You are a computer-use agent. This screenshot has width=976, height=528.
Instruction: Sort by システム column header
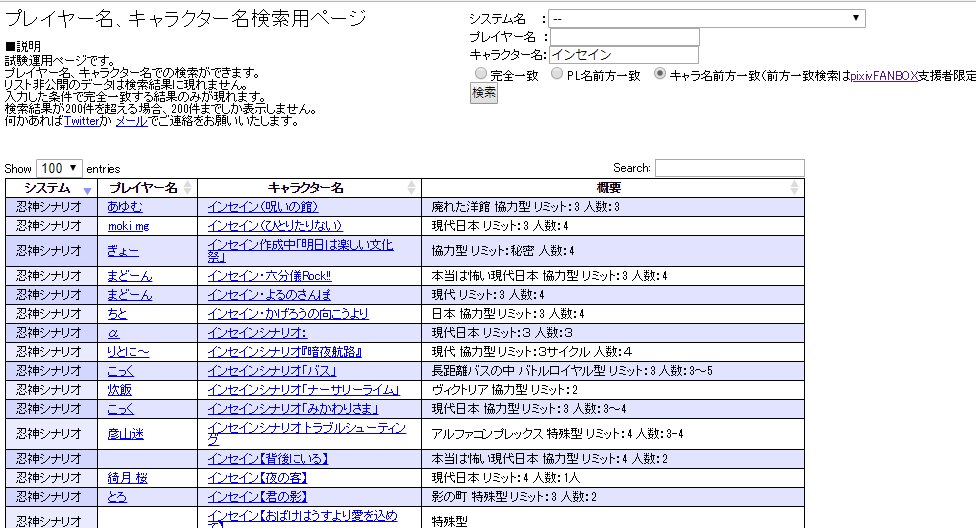[51, 188]
